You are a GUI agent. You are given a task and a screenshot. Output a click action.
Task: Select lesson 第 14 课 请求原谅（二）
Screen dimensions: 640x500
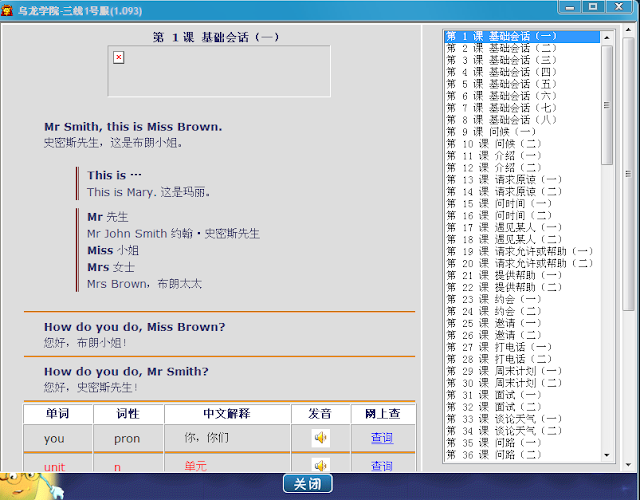point(522,192)
